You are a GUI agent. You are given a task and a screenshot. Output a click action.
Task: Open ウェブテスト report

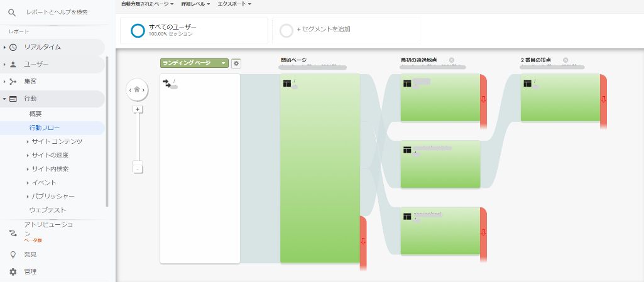click(x=48, y=210)
